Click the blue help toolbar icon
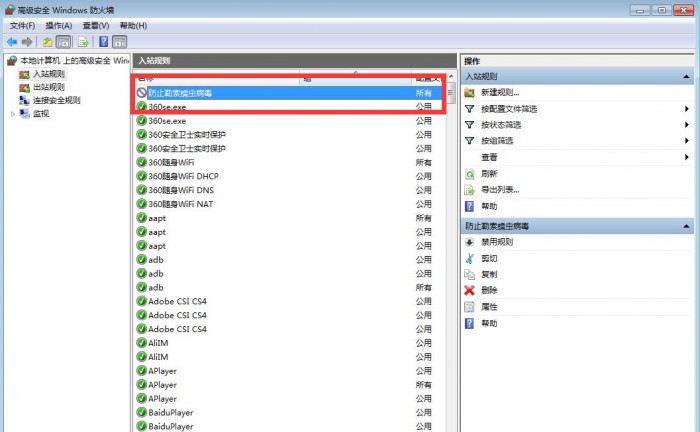The height and width of the screenshot is (432, 700). (104, 42)
